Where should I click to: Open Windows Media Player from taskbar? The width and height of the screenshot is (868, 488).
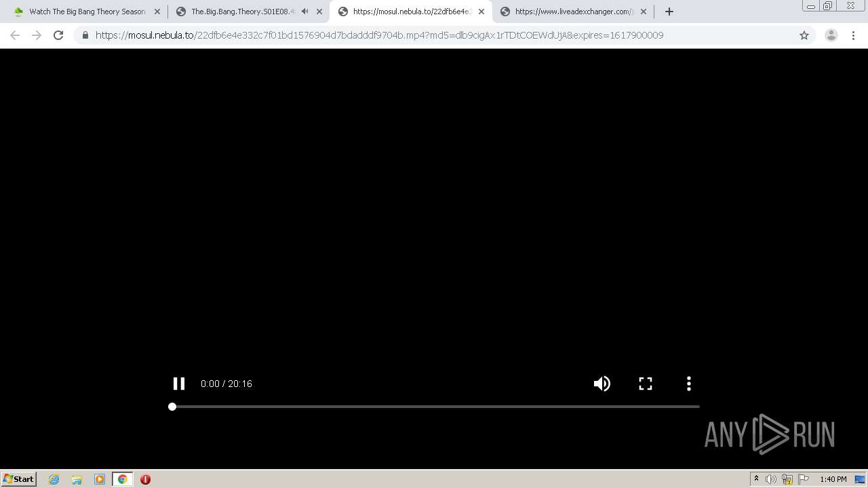pyautogui.click(x=100, y=479)
